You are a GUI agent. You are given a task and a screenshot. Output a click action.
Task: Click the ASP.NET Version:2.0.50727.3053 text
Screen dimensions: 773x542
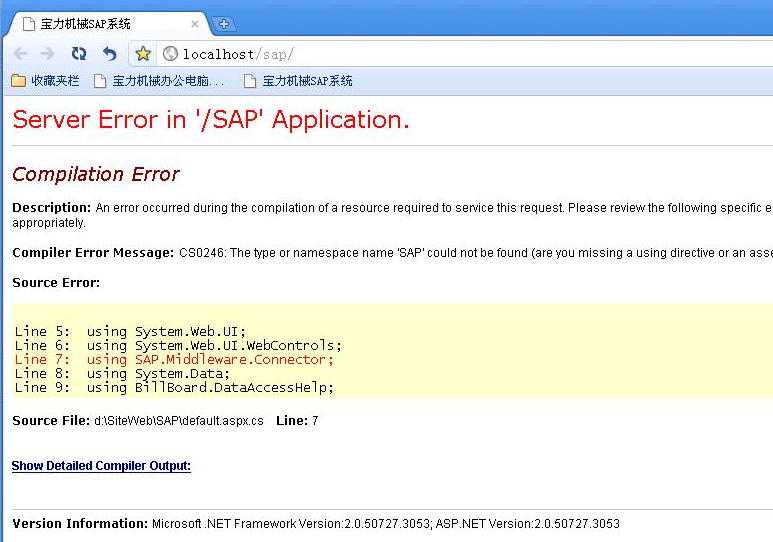[x=527, y=524]
